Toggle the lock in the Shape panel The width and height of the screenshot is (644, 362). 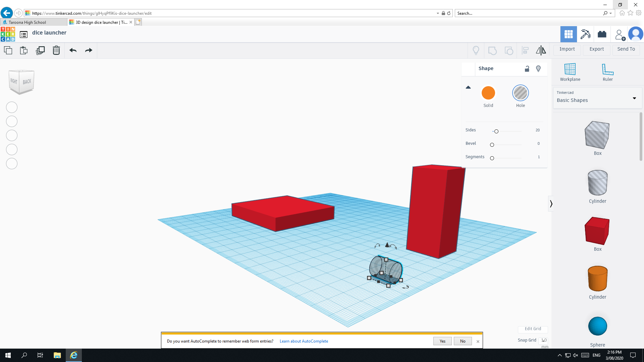click(527, 68)
